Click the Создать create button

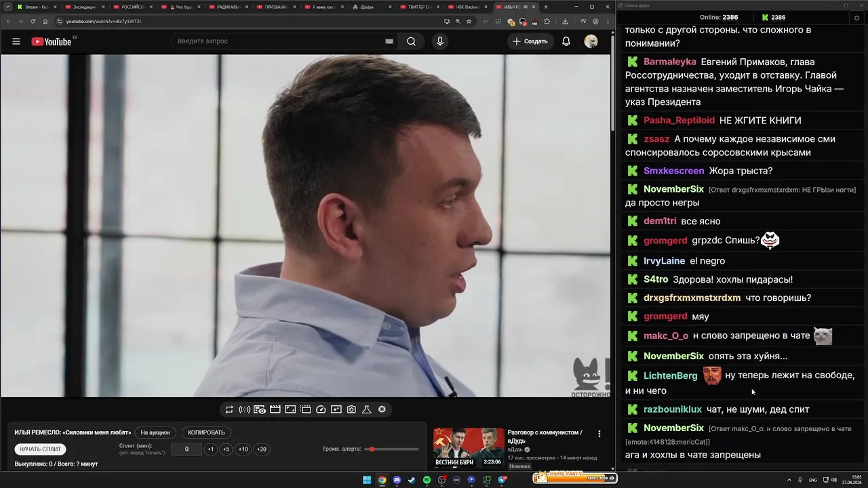530,41
